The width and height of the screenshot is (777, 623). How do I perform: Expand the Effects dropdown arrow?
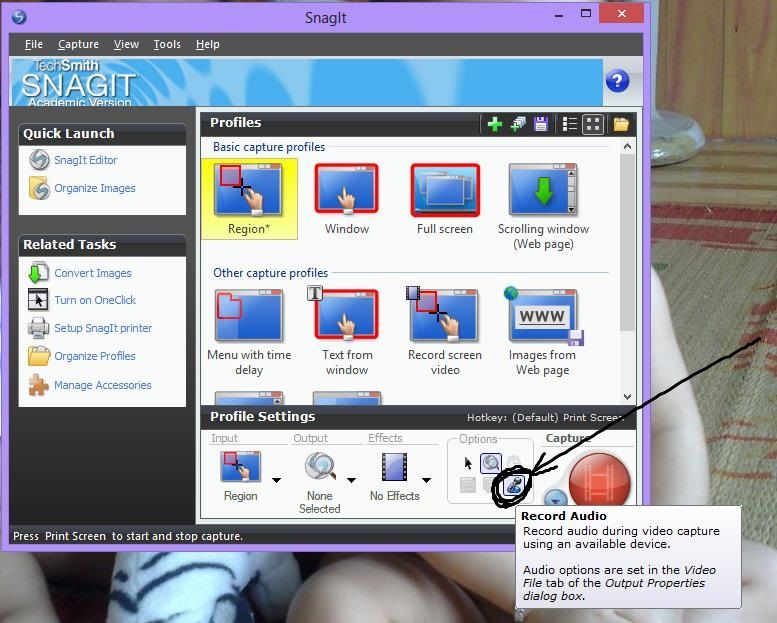pos(426,480)
